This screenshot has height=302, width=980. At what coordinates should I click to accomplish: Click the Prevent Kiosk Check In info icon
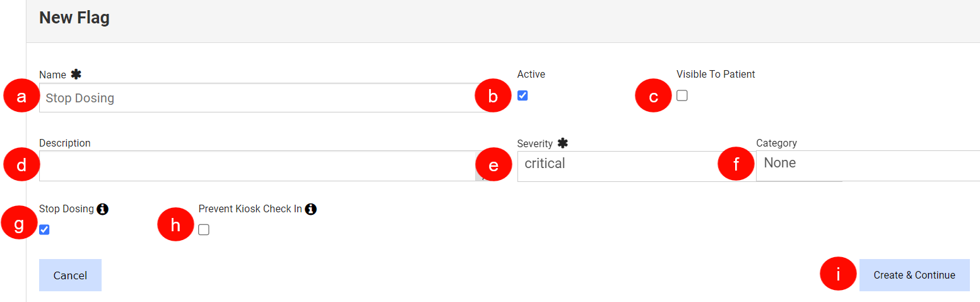point(310,209)
